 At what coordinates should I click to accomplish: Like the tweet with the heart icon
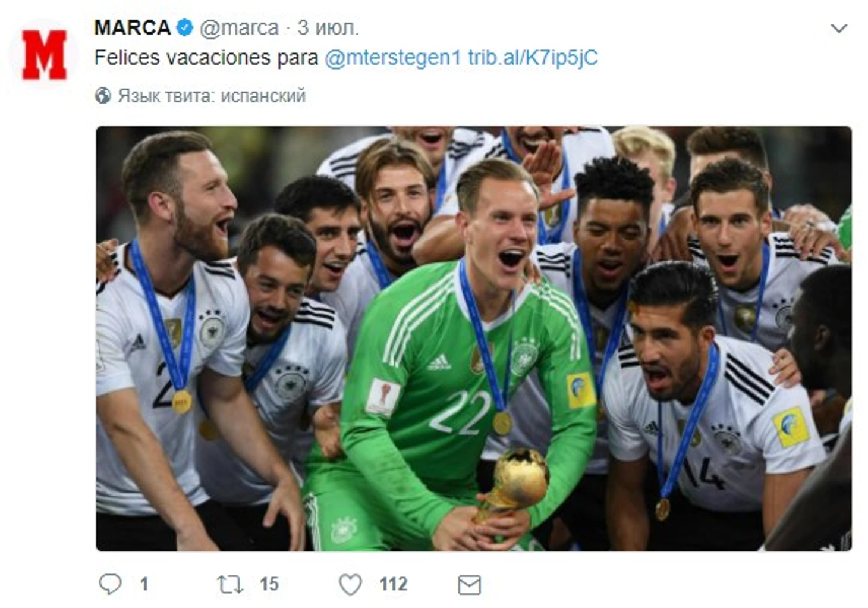coord(350,585)
